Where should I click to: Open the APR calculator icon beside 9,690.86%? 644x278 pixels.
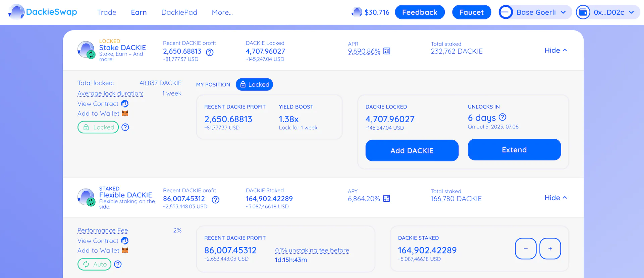(x=387, y=51)
